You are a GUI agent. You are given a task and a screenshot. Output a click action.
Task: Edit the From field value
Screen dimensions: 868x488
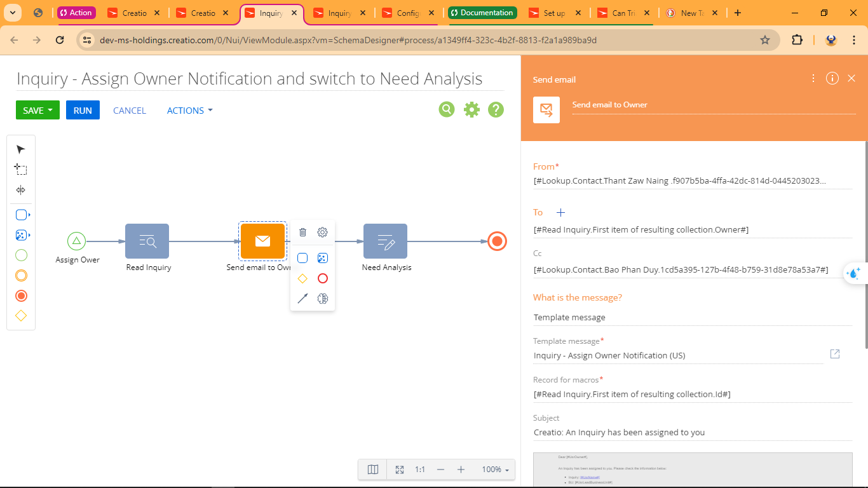[x=693, y=181]
